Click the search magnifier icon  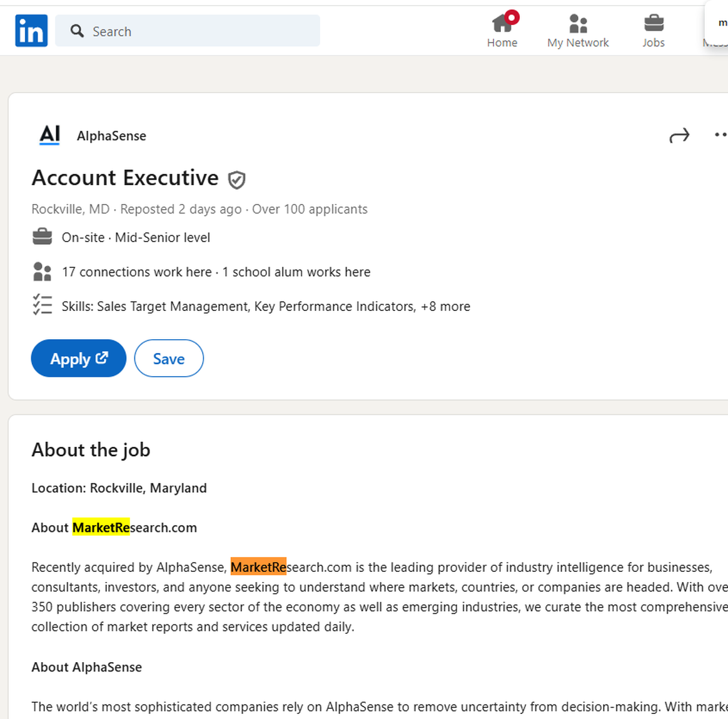[77, 31]
